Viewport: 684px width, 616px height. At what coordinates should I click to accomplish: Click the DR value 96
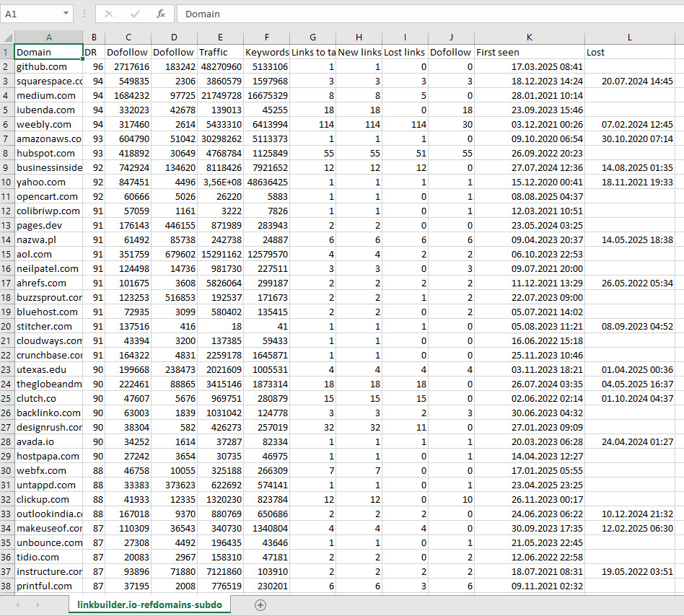94,66
